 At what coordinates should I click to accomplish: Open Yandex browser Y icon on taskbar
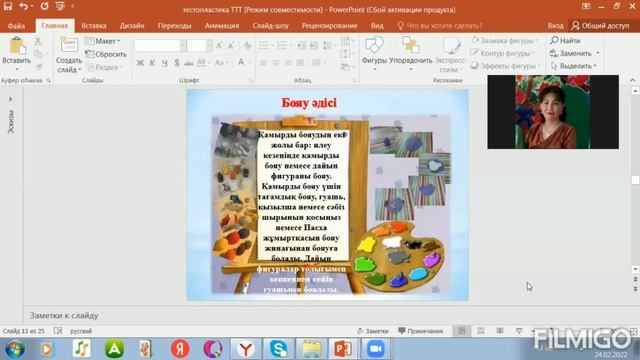pyautogui.click(x=246, y=349)
